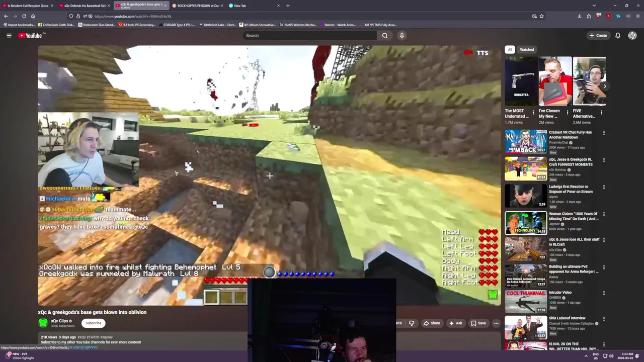Open Import bookmarks item
Screen dimensions: 644x362
(x=19, y=25)
